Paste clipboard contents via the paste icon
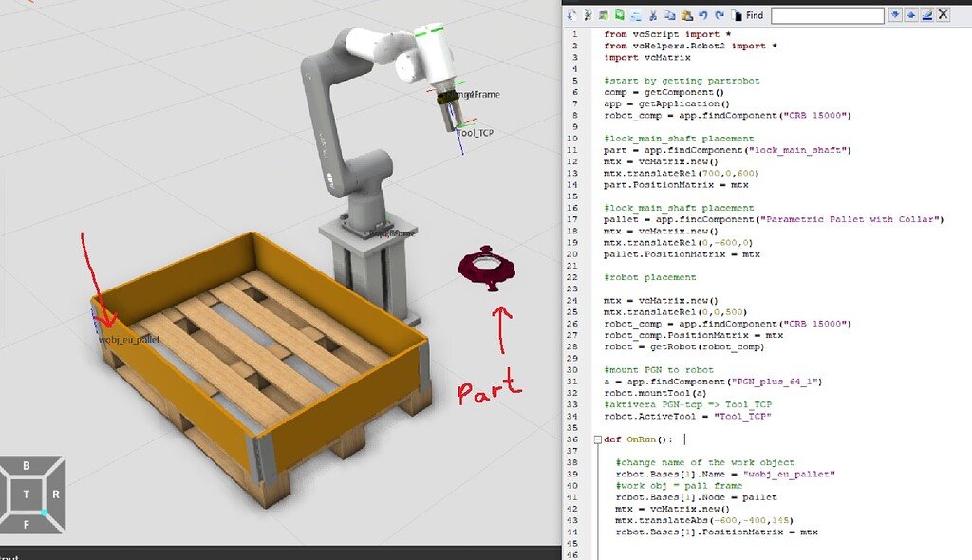The image size is (972, 560). click(686, 15)
